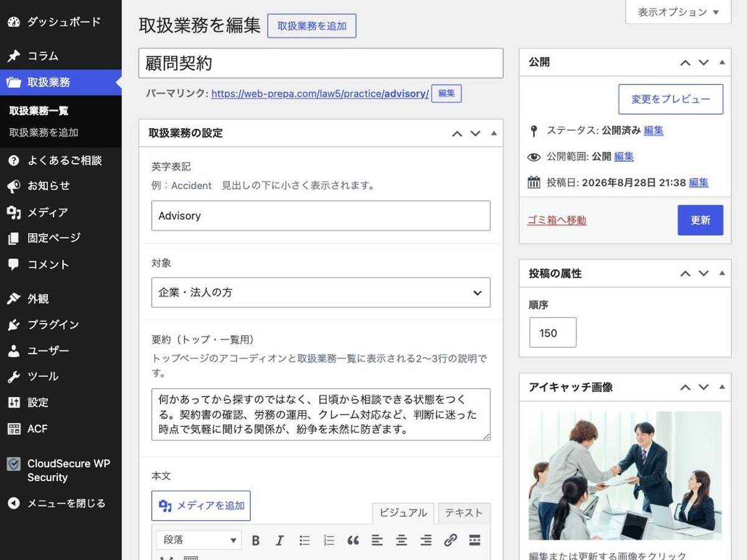747x560 pixels.
Task: Open the advisory permalink URL
Action: click(x=320, y=94)
